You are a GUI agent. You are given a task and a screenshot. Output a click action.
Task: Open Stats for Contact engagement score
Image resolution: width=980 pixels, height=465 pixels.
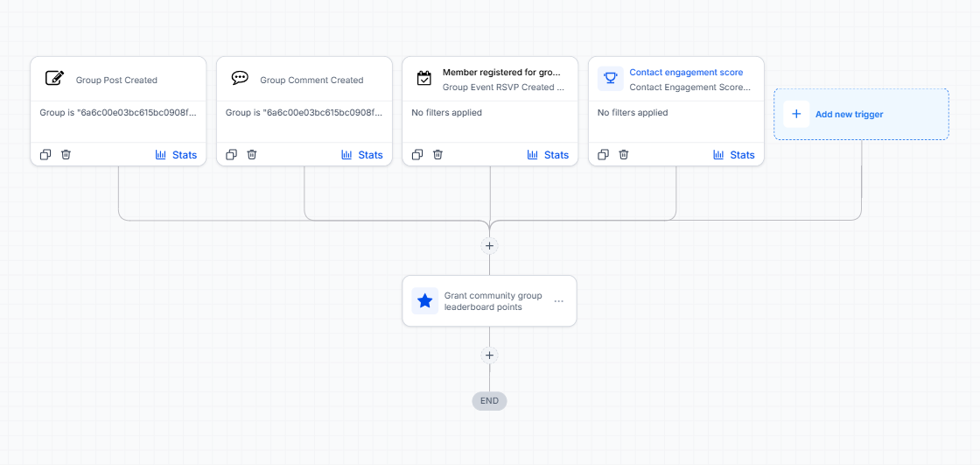tap(734, 155)
